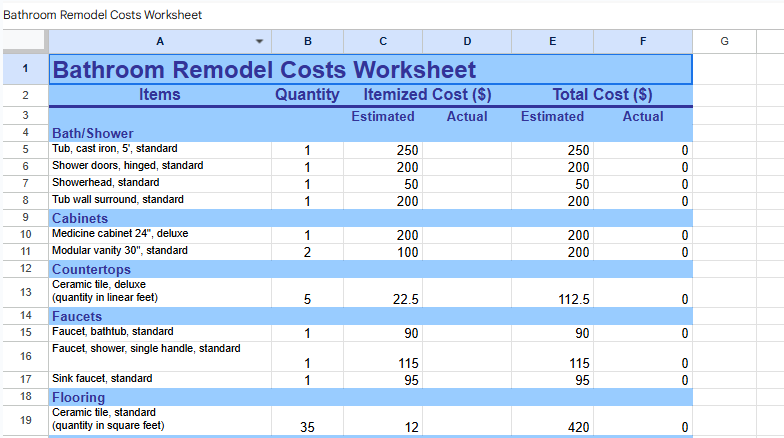Select the row 13 header

[24, 292]
